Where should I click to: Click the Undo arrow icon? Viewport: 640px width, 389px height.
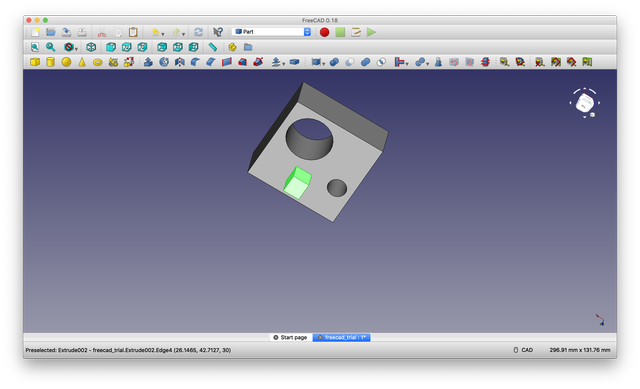[x=155, y=32]
